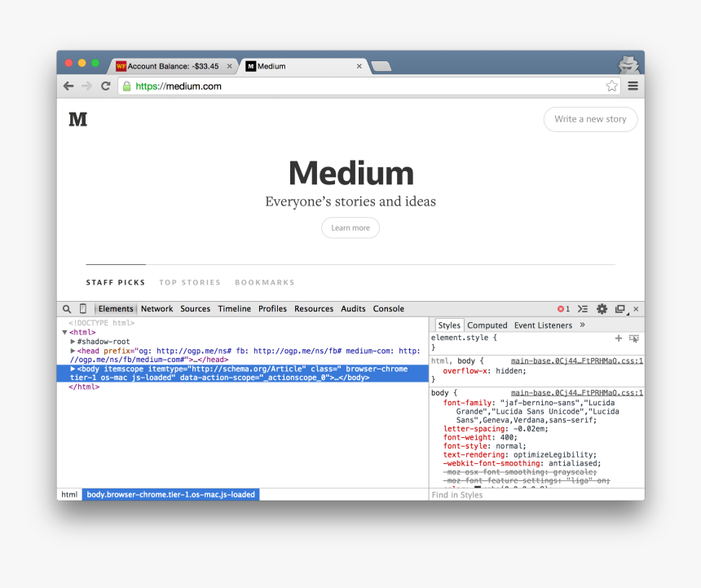Image resolution: width=701 pixels, height=588 pixels.
Task: Show the console drawer icon
Action: (583, 309)
